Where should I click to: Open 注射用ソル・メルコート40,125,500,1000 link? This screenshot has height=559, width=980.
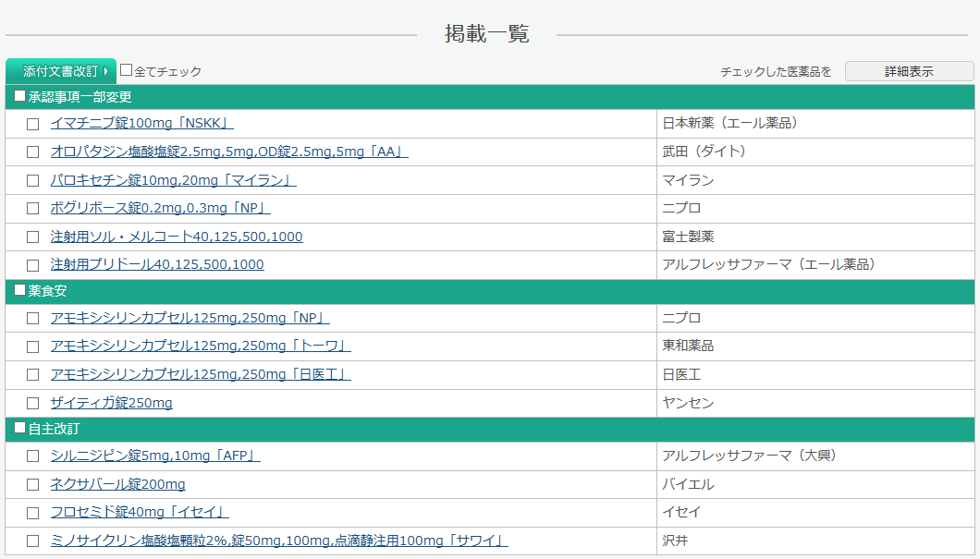(x=177, y=237)
